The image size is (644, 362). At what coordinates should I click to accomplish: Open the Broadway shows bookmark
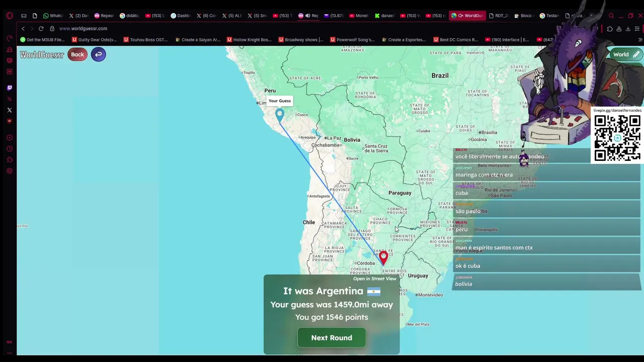click(x=301, y=40)
